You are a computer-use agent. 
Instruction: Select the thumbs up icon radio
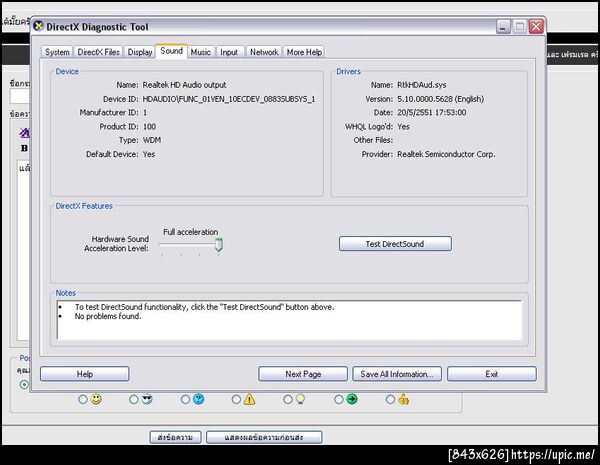390,400
